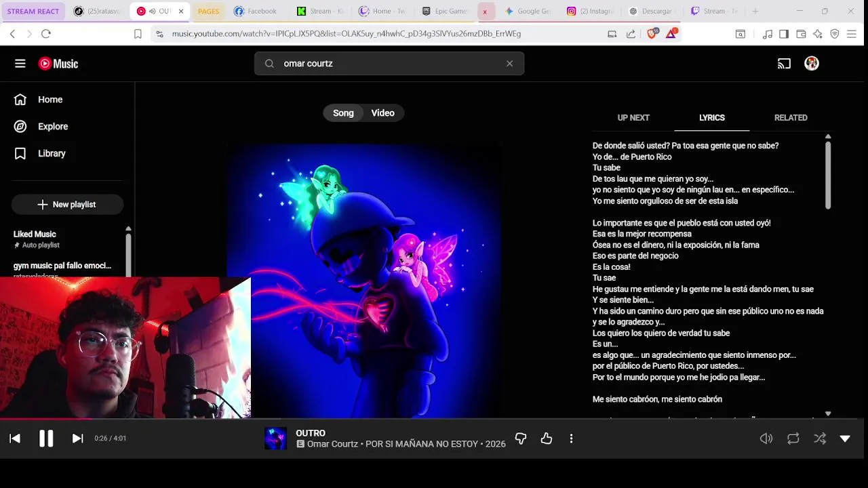868x488 pixels.
Task: Open tab search button
Action: [741, 34]
